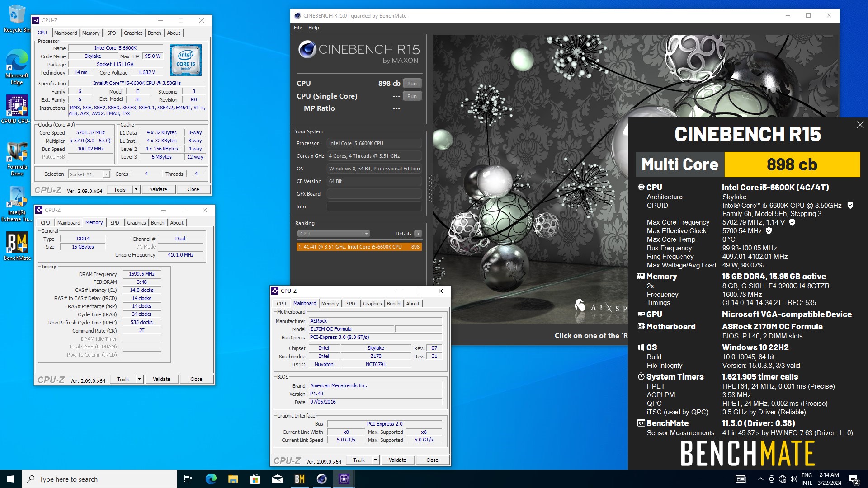The image size is (868, 488).
Task: Click the BenchMate section icon
Action: [x=641, y=423]
